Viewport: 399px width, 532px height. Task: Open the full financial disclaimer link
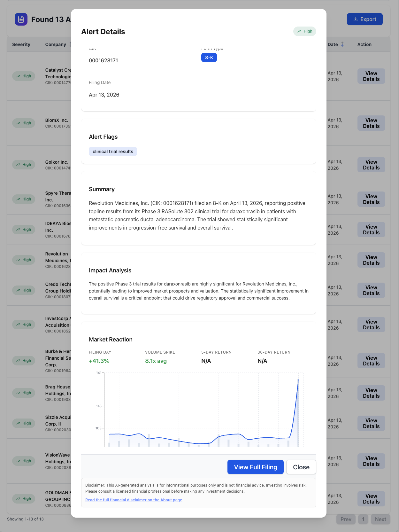tap(134, 500)
